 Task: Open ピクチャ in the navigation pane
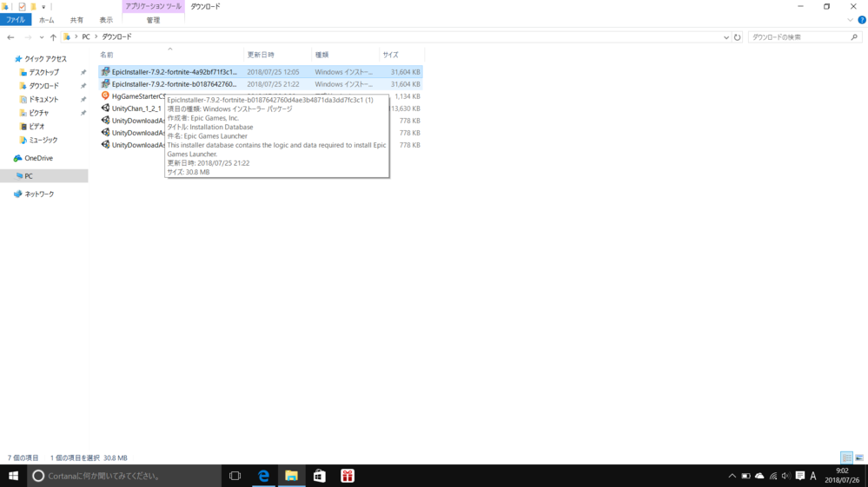[39, 113]
